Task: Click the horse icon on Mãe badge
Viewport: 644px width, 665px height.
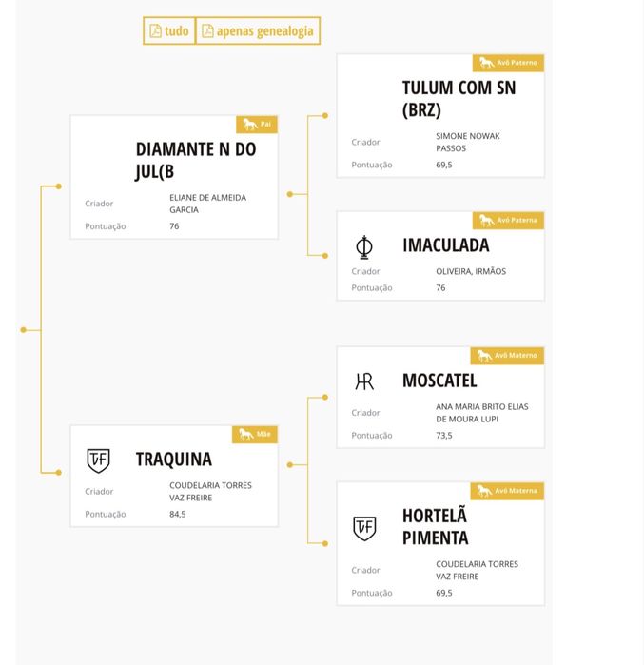Action: pyautogui.click(x=245, y=435)
